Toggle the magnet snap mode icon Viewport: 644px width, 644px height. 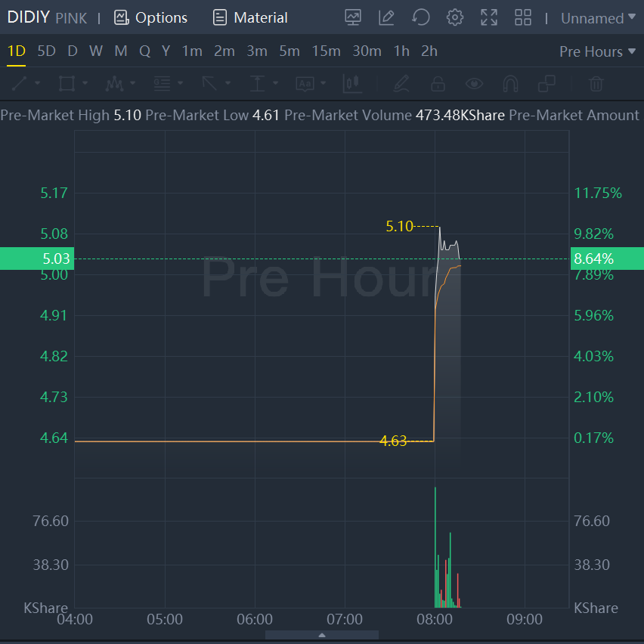pos(510,84)
